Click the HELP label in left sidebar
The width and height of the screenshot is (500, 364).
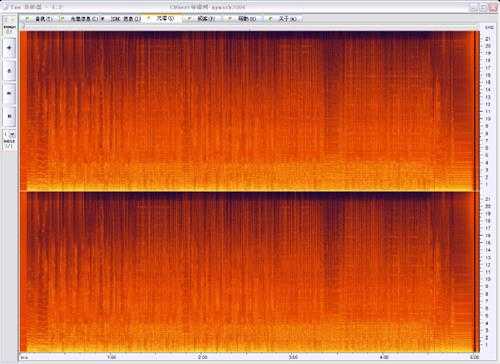(9, 141)
